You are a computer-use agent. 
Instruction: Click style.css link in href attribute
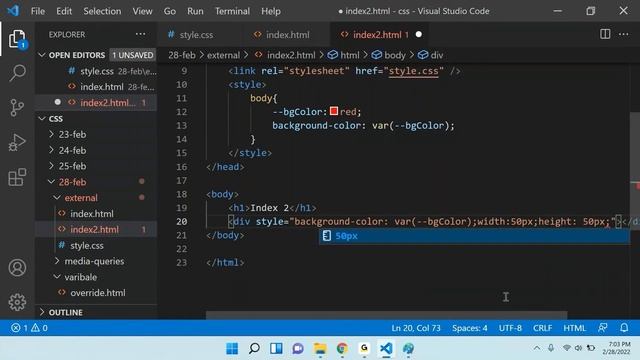point(413,71)
